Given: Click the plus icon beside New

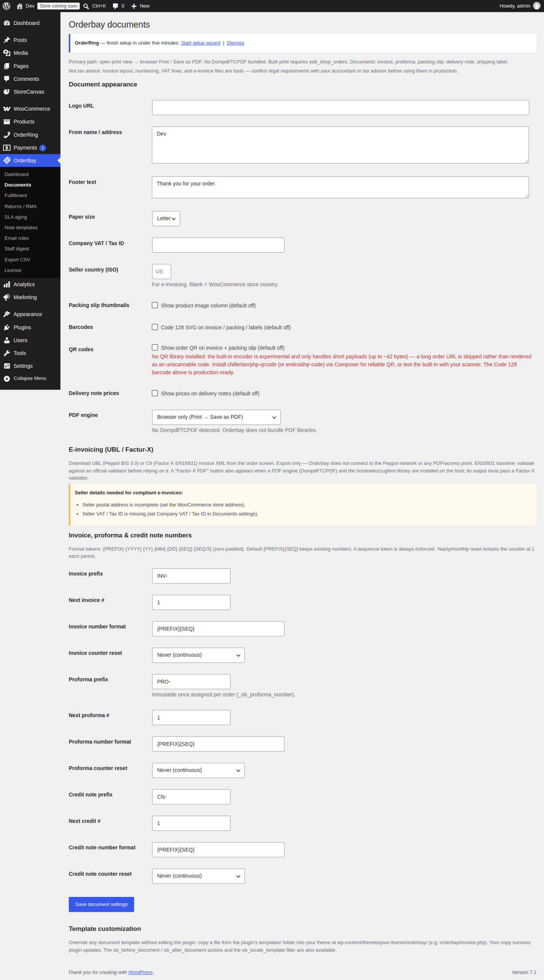Looking at the screenshot, I should [x=134, y=6].
